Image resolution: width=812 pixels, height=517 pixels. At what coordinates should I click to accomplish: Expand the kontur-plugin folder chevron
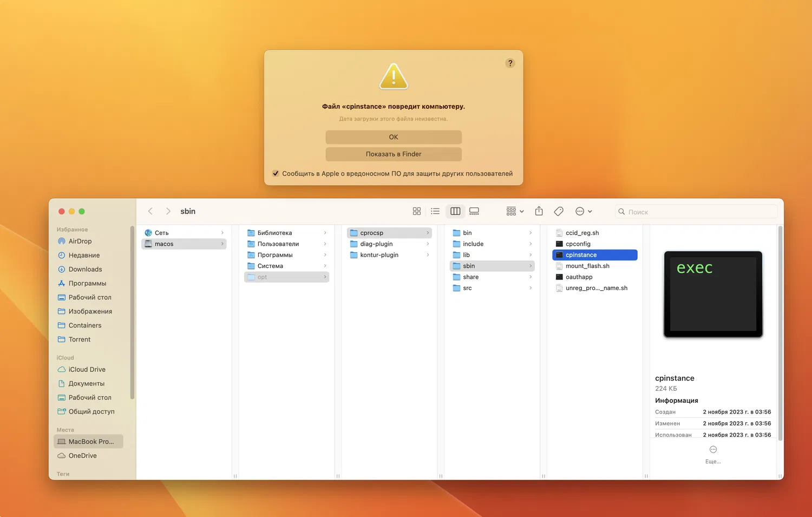coord(428,255)
